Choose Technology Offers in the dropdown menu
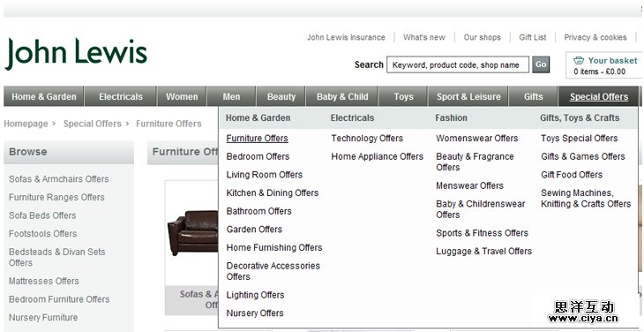 click(367, 139)
